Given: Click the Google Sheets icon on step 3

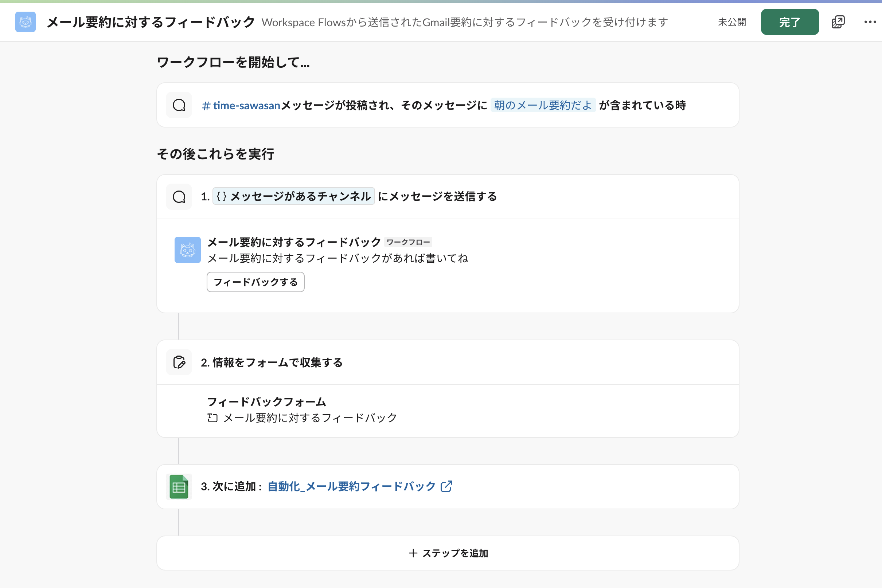Looking at the screenshot, I should pos(179,486).
